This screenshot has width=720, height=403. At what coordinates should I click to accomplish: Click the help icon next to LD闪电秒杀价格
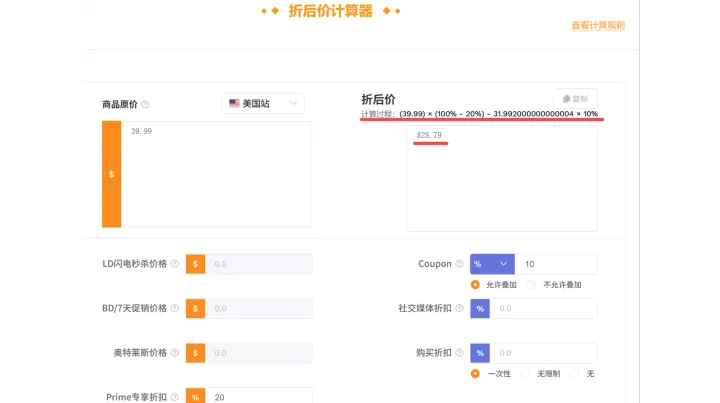point(174,263)
